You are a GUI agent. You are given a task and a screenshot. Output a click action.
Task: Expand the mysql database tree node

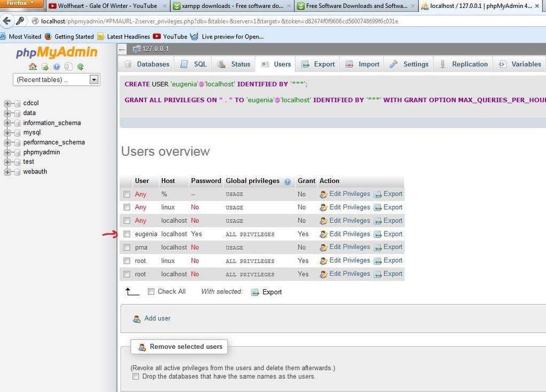(7, 133)
